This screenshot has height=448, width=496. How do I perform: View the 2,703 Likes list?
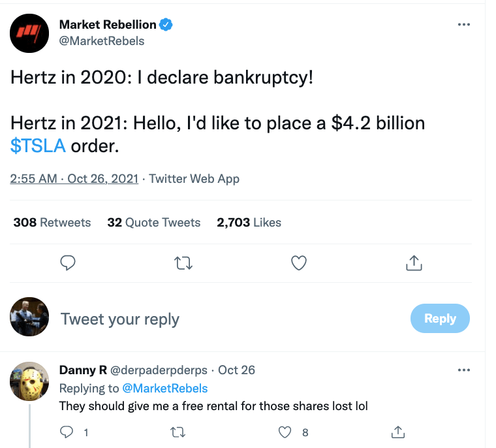249,223
